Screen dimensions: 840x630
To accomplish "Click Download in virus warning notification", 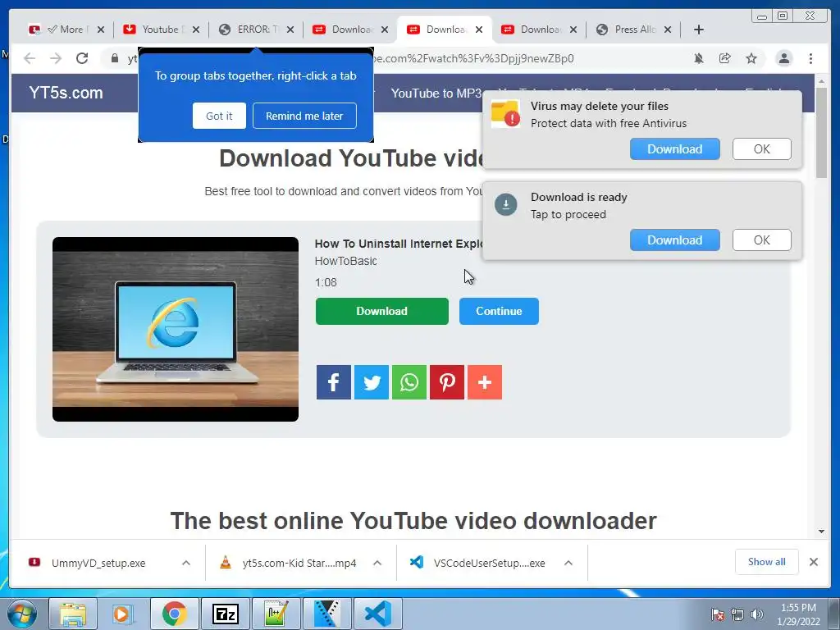I will [675, 149].
